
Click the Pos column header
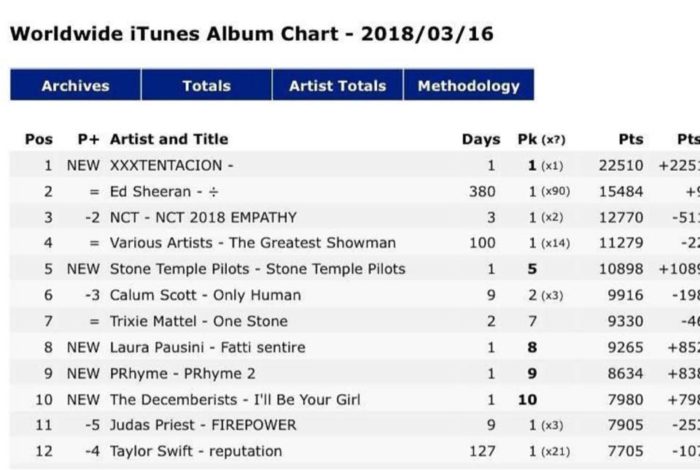coord(38,139)
